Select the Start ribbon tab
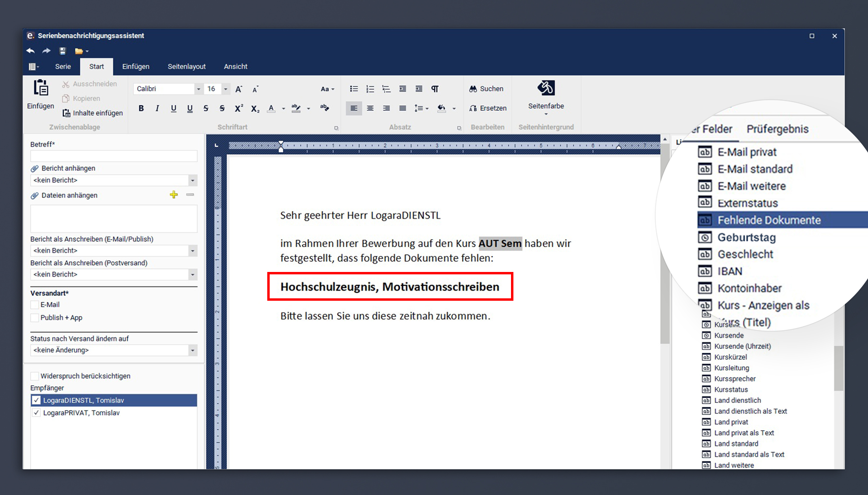 (x=96, y=67)
